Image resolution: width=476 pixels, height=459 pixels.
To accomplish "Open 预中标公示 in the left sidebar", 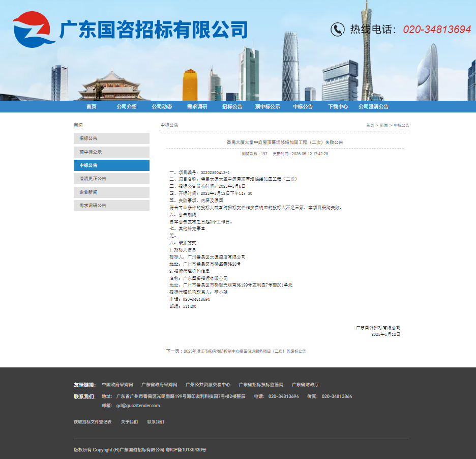I will [x=111, y=152].
